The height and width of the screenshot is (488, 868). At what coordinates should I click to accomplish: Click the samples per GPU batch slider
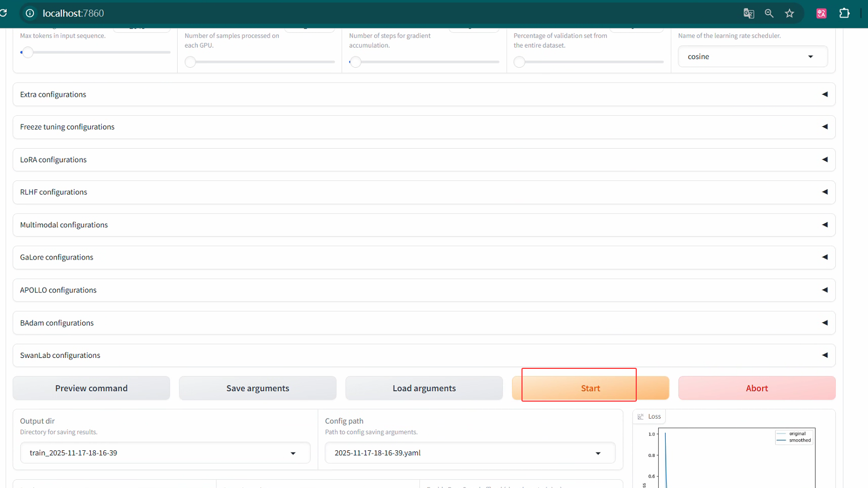pyautogui.click(x=260, y=62)
